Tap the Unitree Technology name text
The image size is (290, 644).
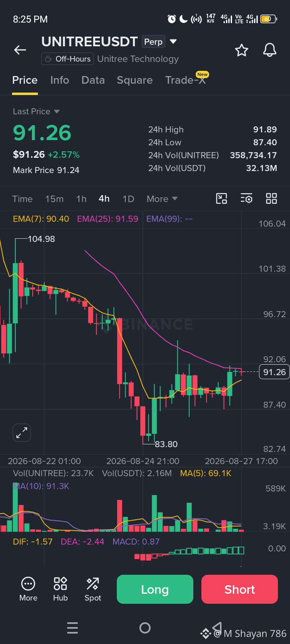click(x=138, y=59)
